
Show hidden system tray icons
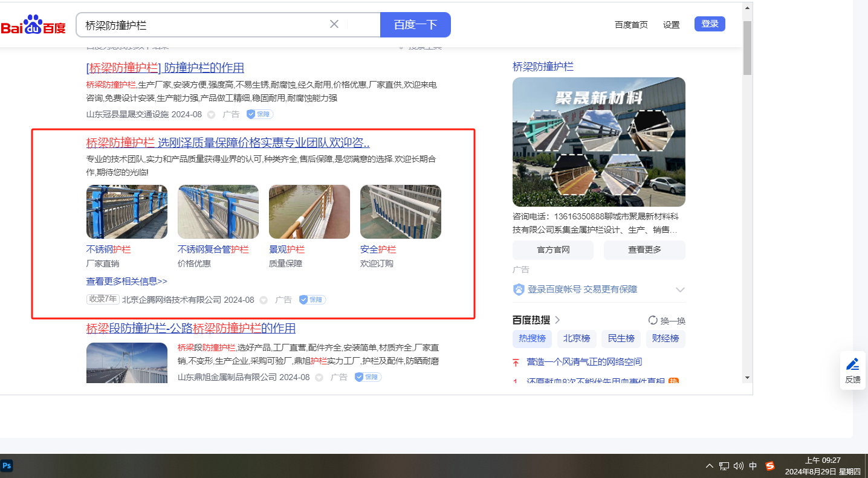[710, 466]
